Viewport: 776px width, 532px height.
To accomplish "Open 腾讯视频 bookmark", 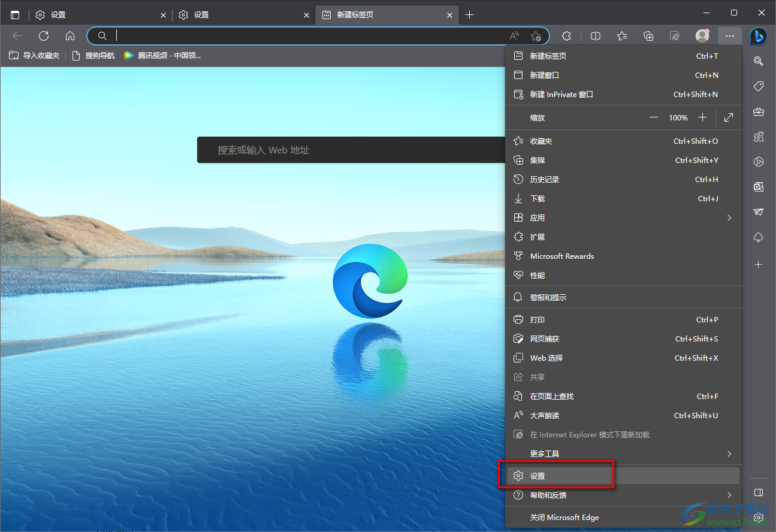I will [x=162, y=56].
